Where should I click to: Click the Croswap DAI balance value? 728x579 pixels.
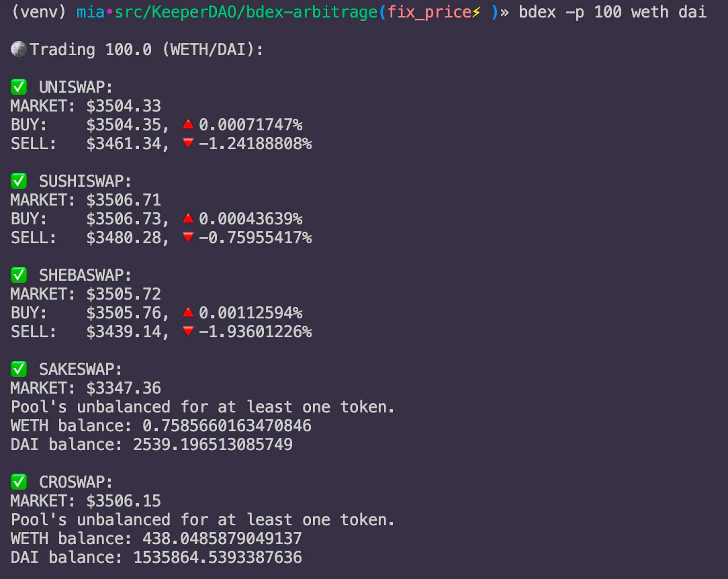(x=218, y=558)
